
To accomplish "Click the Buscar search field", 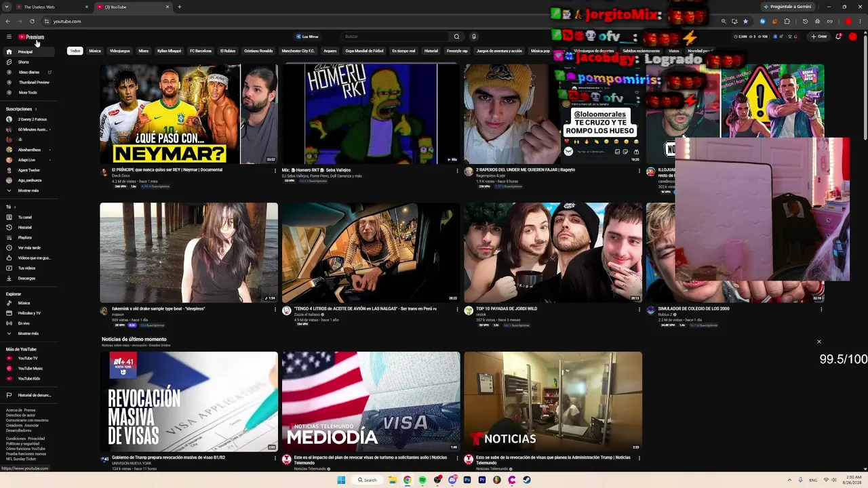I will coord(395,37).
